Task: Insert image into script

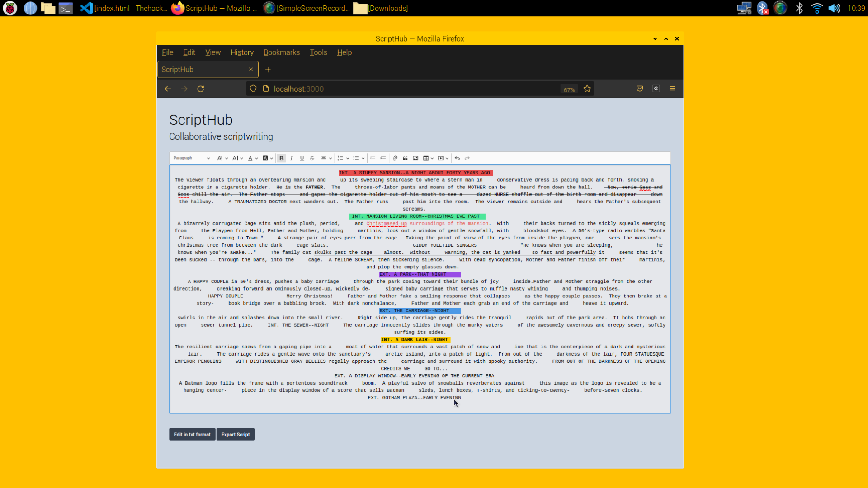Action: (x=415, y=158)
